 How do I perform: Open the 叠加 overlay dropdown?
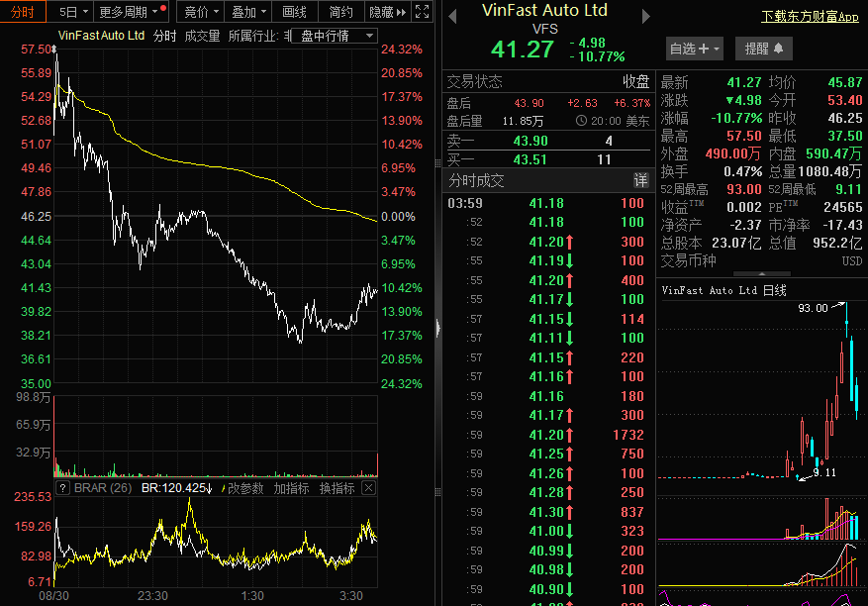pyautogui.click(x=248, y=12)
